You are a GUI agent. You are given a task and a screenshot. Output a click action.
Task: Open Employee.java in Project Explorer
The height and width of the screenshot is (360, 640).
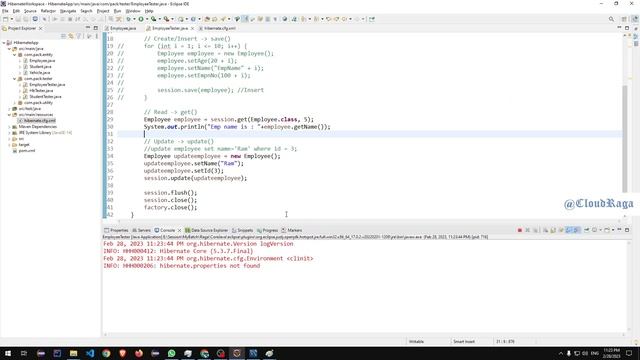[42, 60]
